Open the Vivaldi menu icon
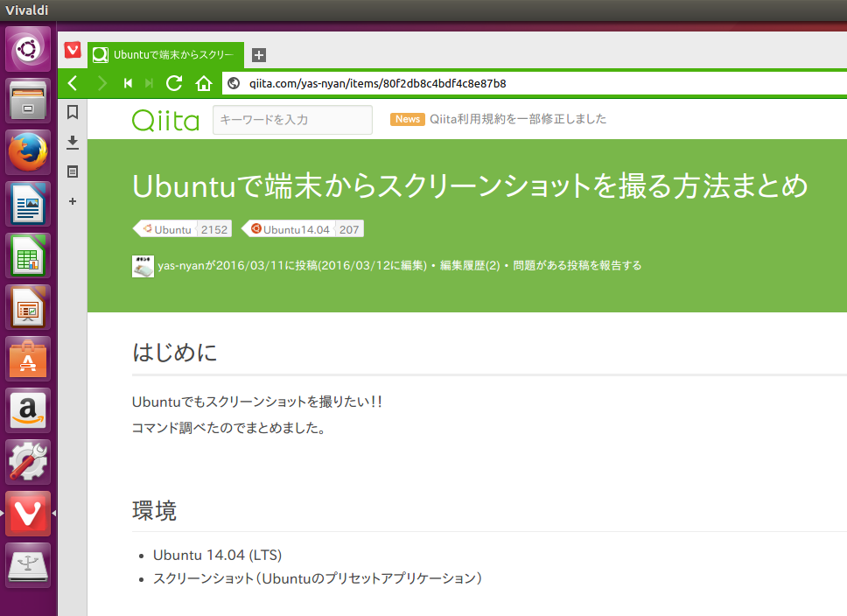The width and height of the screenshot is (847, 616). 73,50
